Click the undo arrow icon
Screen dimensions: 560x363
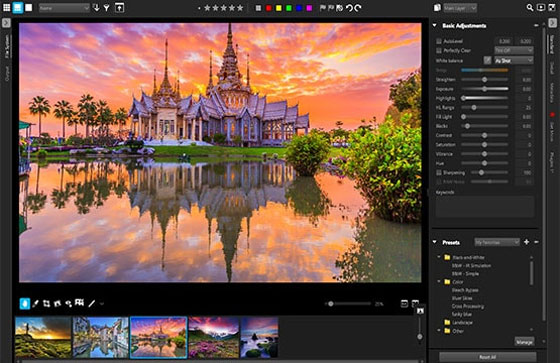[x=349, y=8]
